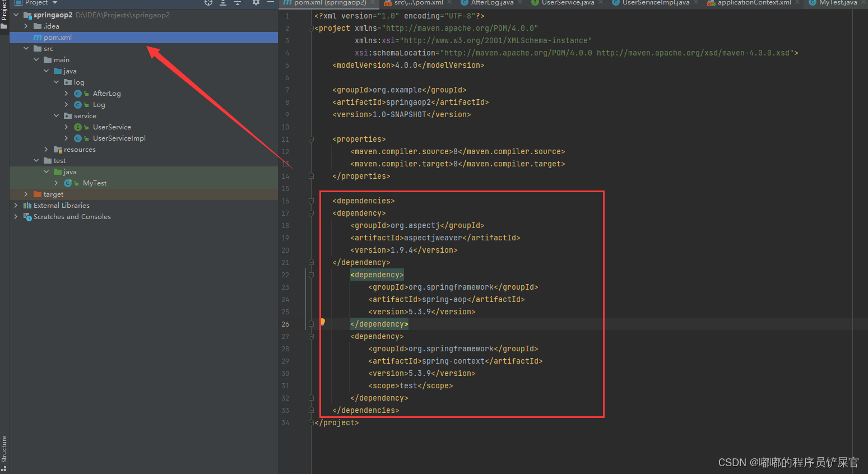Click the main source java folder icon
The height and width of the screenshot is (474, 868).
(x=58, y=71)
